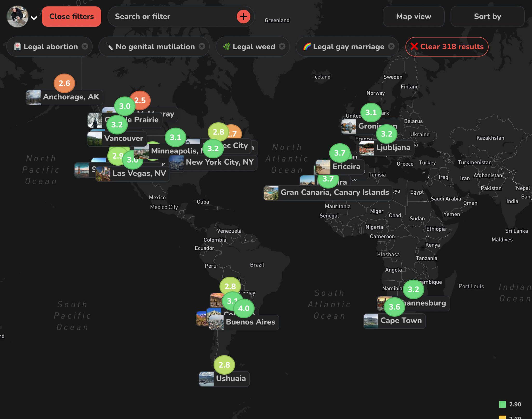This screenshot has width=532, height=419.
Task: Select the 4.0 score badge near Buenos Aires
Action: click(x=243, y=308)
